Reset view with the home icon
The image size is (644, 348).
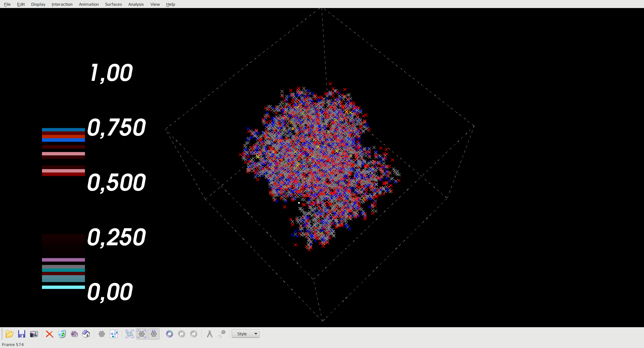point(86,334)
